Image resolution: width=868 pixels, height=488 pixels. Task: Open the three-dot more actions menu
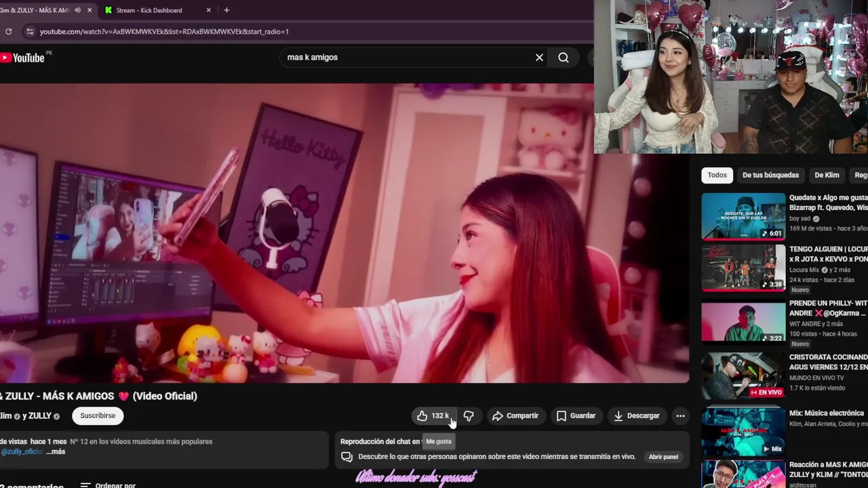pyautogui.click(x=680, y=415)
